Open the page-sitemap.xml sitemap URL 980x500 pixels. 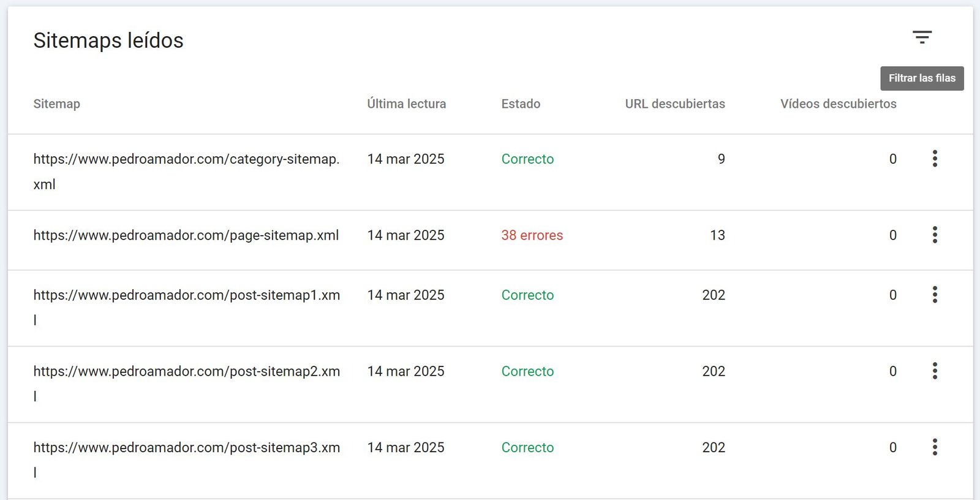click(x=186, y=235)
